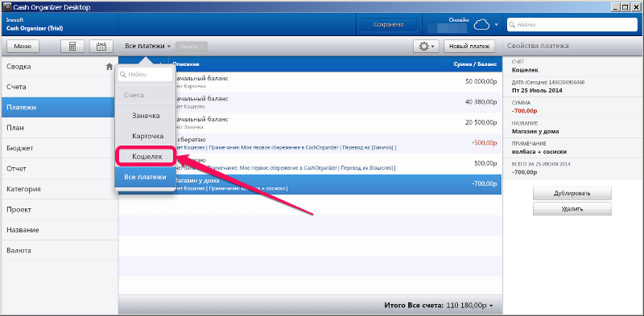Screen dimensions: 644x316
Task: Open the Фильтр dropdown
Action: pos(192,47)
